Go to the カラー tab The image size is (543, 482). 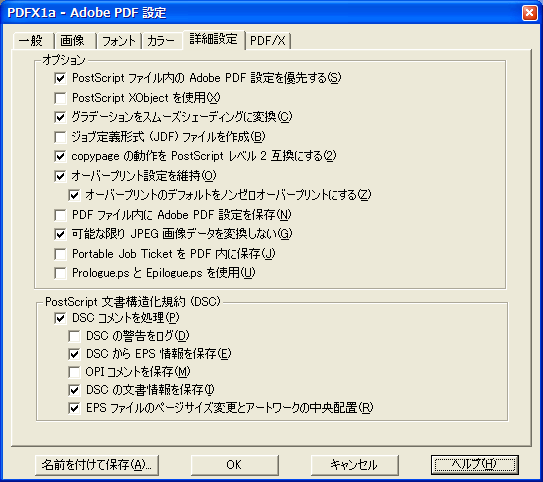click(x=161, y=41)
